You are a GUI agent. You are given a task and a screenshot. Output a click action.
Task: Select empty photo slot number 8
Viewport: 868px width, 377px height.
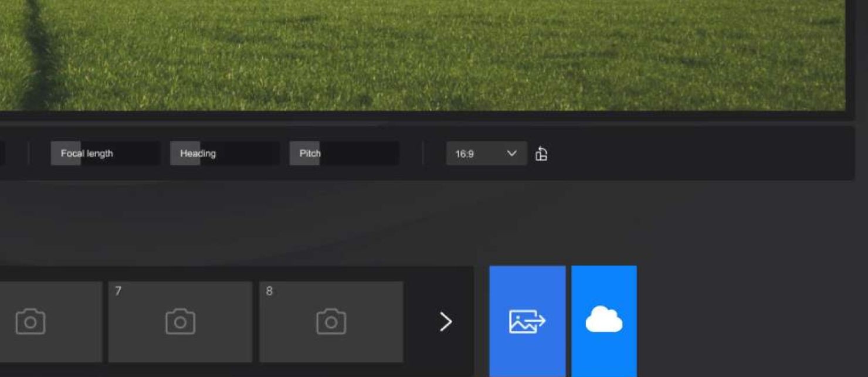(x=331, y=322)
